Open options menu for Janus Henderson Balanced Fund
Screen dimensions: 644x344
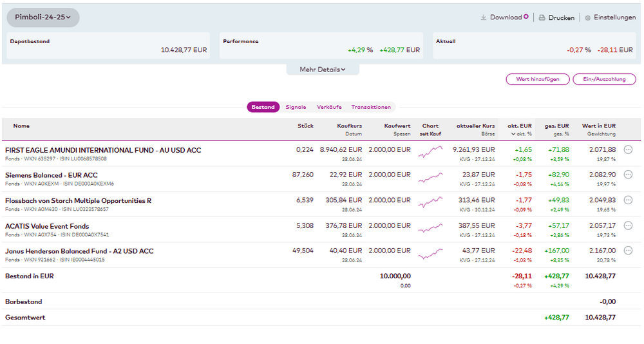pos(629,251)
